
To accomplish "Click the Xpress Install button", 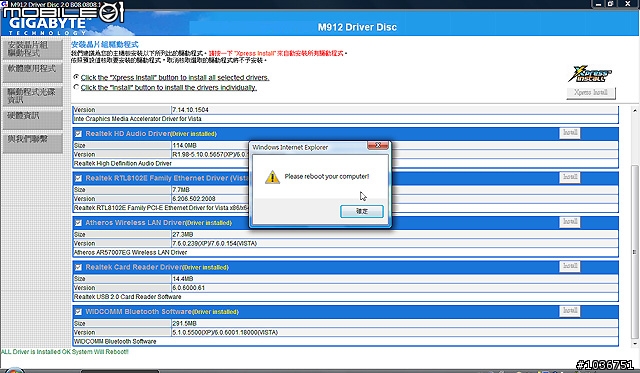I will tap(591, 93).
